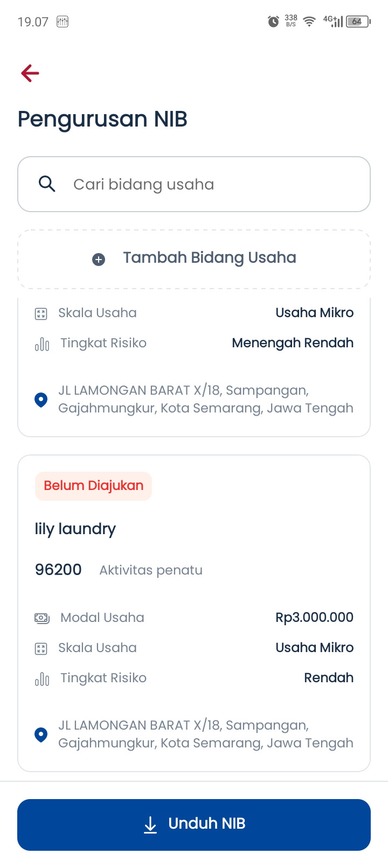Tap the download icon on Unduh NIB
388x868 pixels.
pyautogui.click(x=150, y=824)
